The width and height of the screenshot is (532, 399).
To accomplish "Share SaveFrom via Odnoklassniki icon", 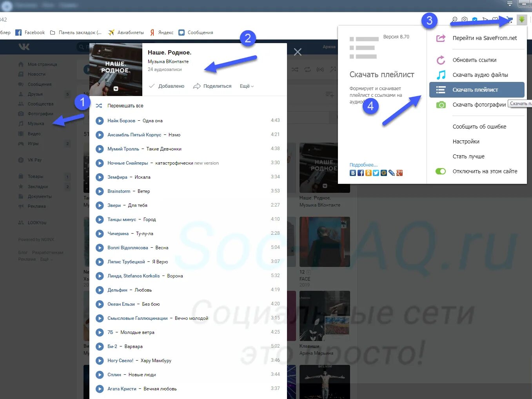I will [368, 173].
